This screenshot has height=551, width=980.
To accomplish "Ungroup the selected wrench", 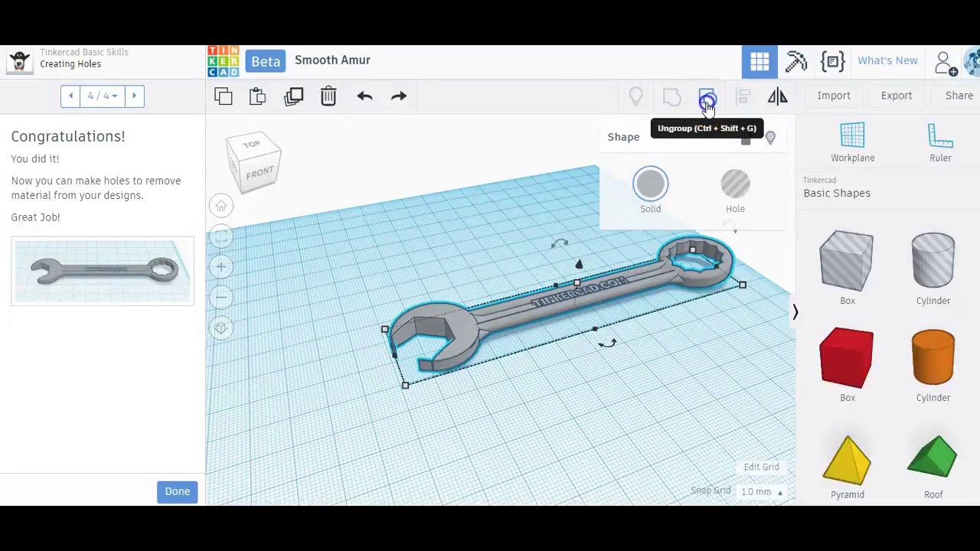I will [707, 98].
